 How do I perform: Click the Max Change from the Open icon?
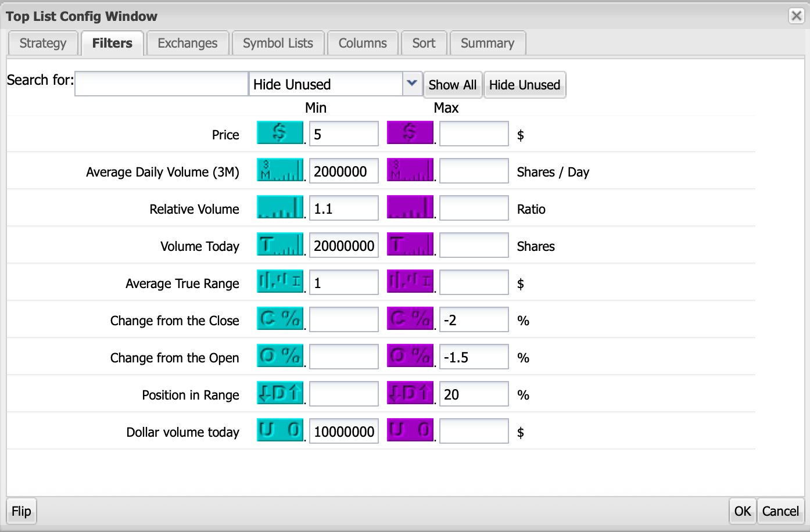[x=410, y=356]
